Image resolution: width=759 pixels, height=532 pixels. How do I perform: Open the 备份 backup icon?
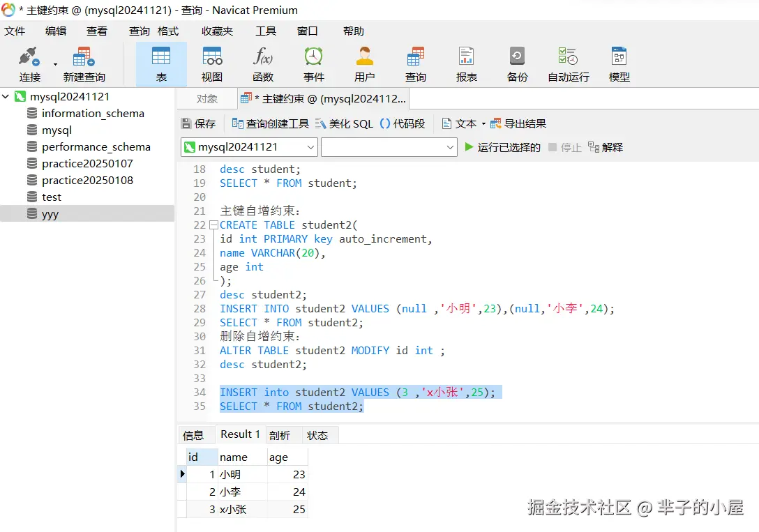pos(517,64)
